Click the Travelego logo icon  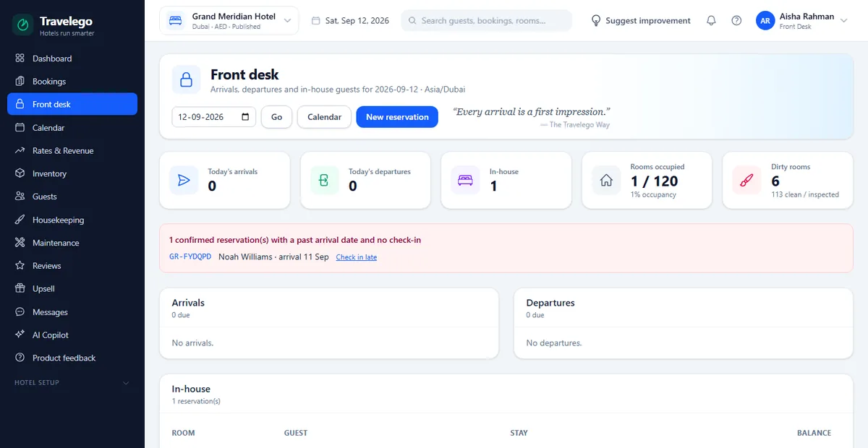(x=23, y=25)
